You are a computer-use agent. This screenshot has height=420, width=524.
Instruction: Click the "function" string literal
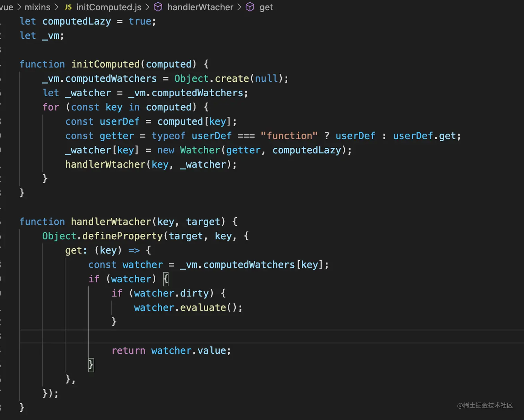point(289,136)
